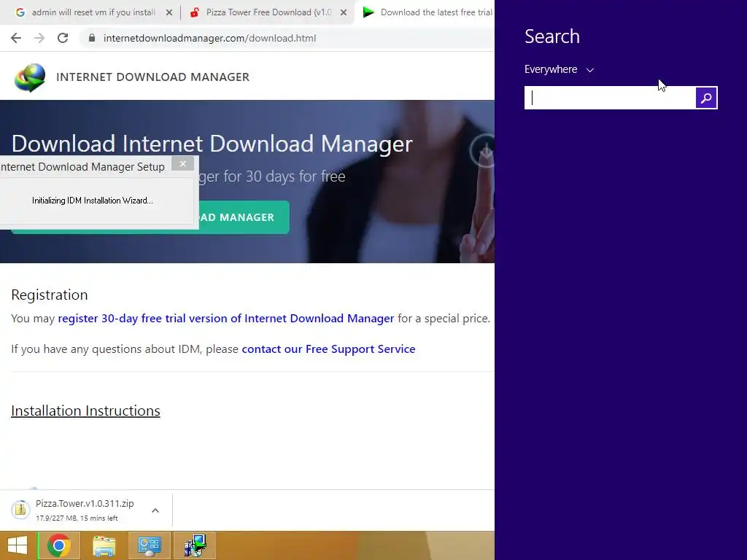
Task: Close the Pizza Tower Free Download tab
Action: click(344, 13)
